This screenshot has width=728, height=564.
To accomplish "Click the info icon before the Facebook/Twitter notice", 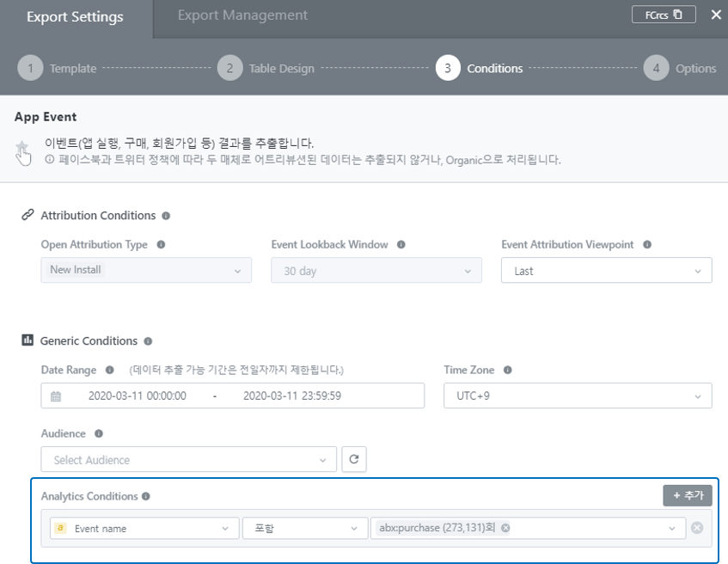I will 50,159.
